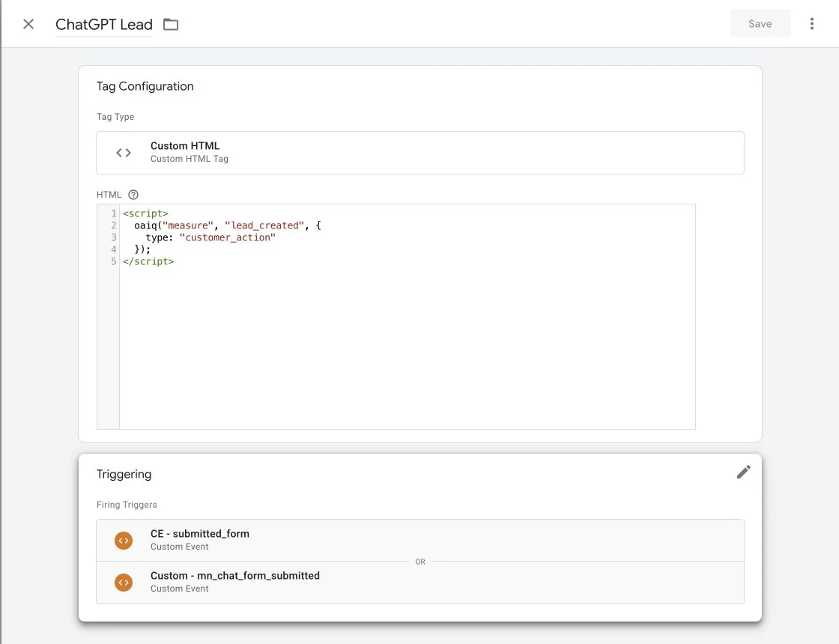Click the opening <script> line
This screenshot has width=839, height=644.
[x=145, y=213]
